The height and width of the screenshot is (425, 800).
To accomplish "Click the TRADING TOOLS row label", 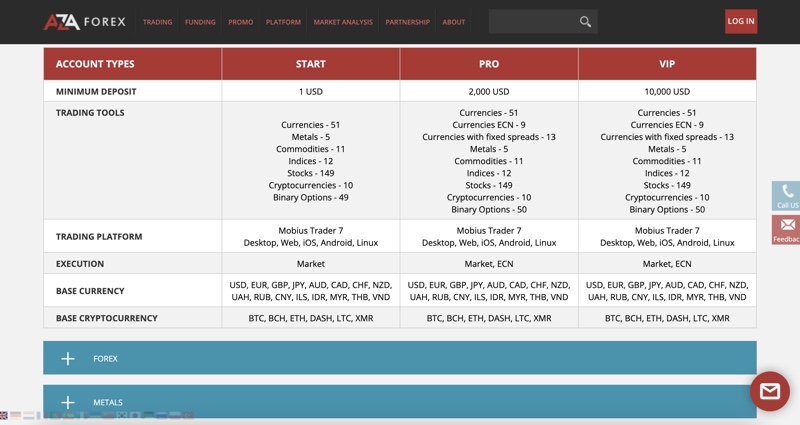I will pos(90,113).
